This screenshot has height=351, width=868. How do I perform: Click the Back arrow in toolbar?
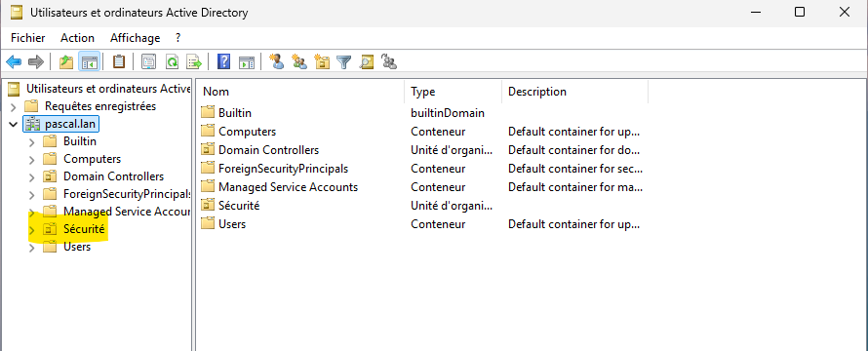point(14,62)
